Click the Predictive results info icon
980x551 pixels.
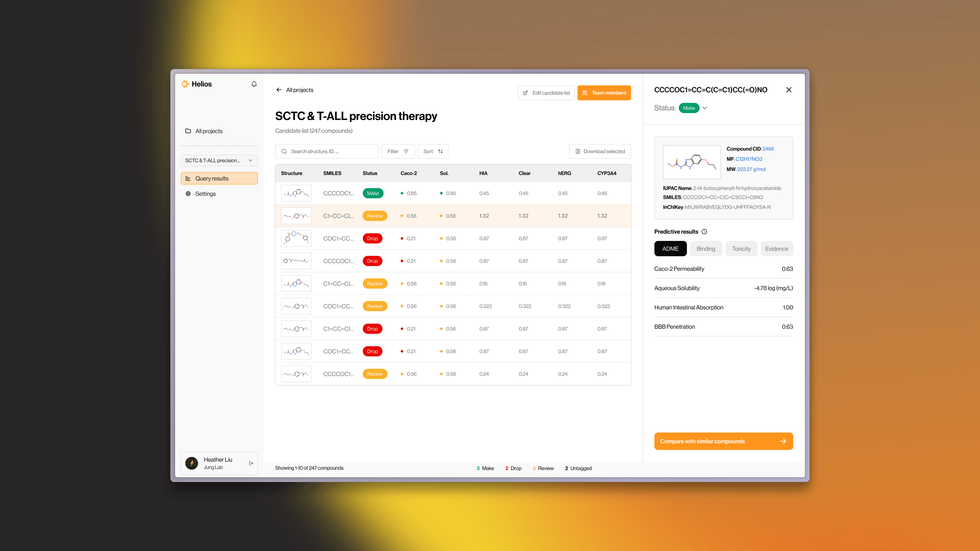[x=704, y=232]
